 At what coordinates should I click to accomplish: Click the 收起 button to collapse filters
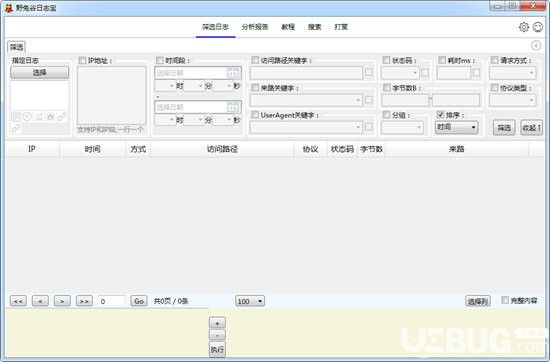point(531,128)
